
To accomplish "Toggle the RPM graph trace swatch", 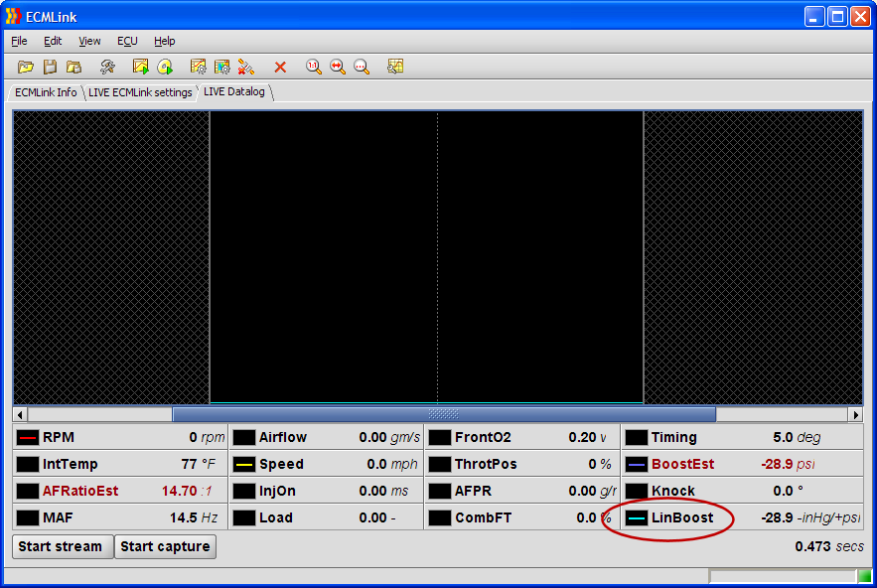I will [x=28, y=437].
